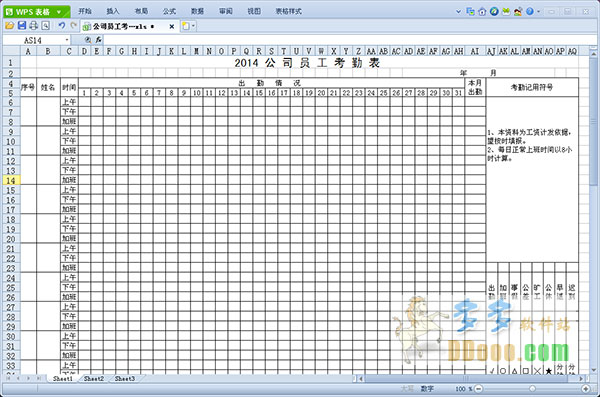Collapse the ribbon with chevron arrow

(458, 12)
